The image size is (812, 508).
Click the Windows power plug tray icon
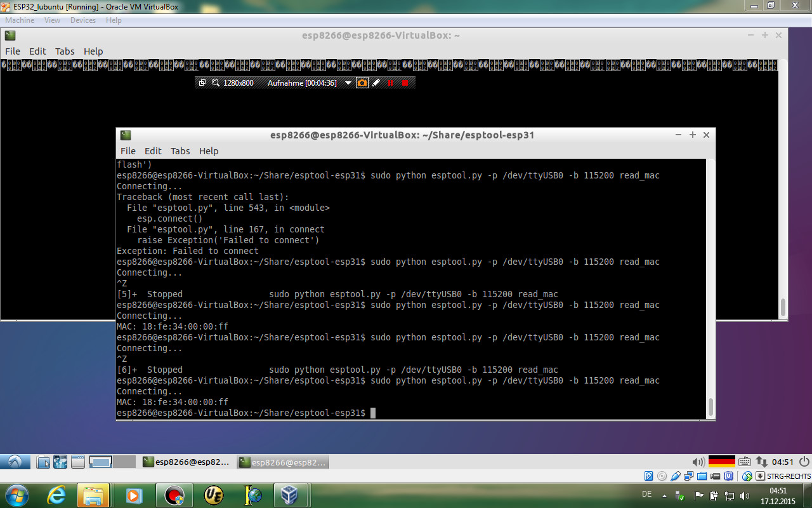tap(714, 495)
